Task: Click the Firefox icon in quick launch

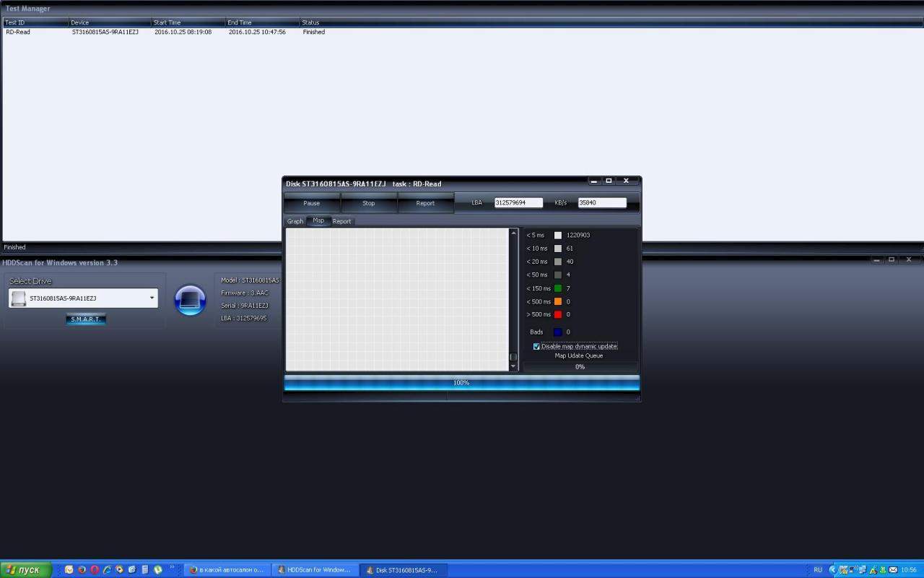Action: tap(82, 570)
